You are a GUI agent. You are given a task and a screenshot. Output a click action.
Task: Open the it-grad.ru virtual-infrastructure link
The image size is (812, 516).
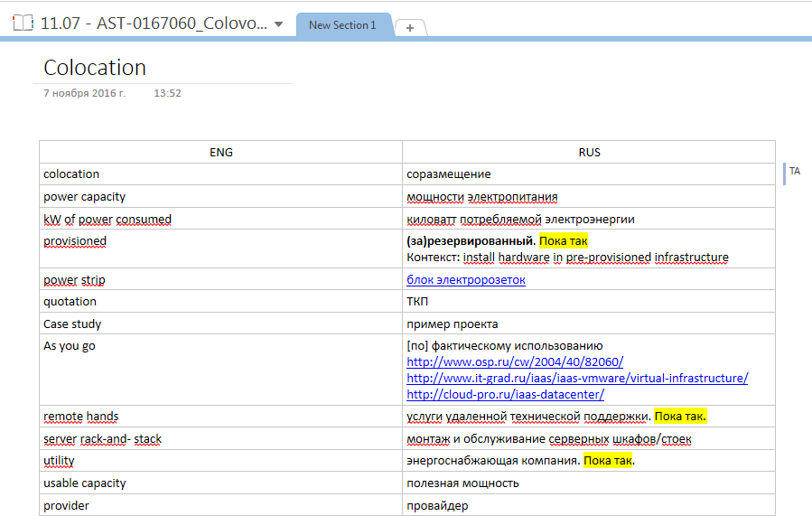pos(577,379)
